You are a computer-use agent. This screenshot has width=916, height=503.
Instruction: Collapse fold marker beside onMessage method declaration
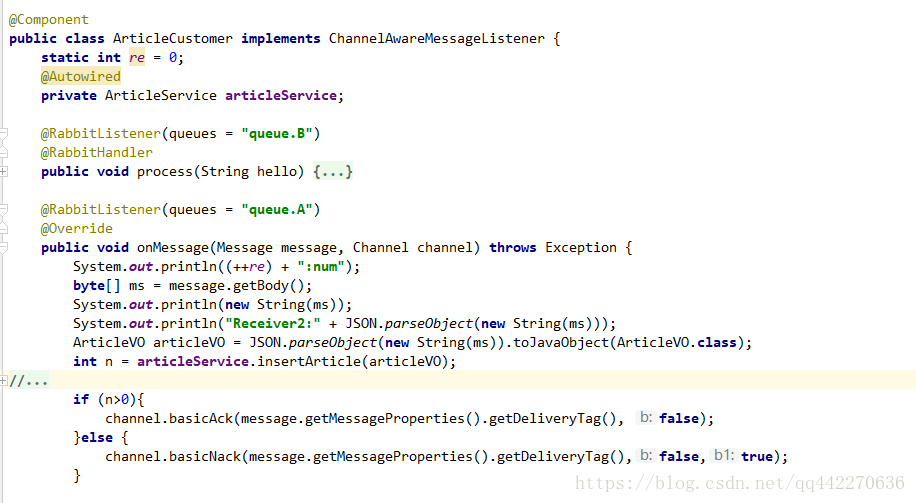[x=4, y=248]
